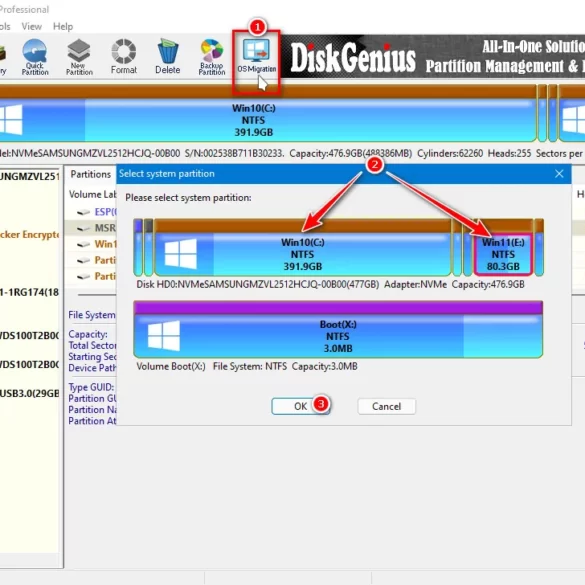Select the Format toolbar icon
This screenshot has width=585, height=585.
coord(124,56)
